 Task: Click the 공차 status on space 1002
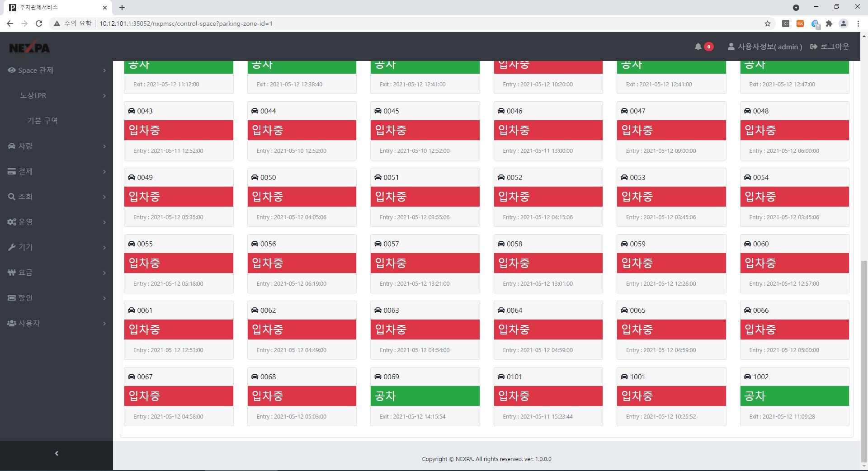[755, 396]
